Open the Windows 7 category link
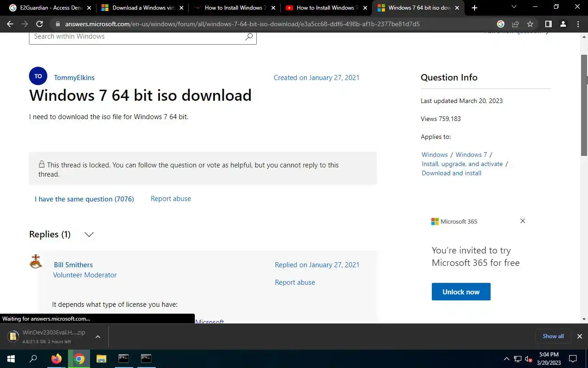The width and height of the screenshot is (588, 368). coord(471,155)
